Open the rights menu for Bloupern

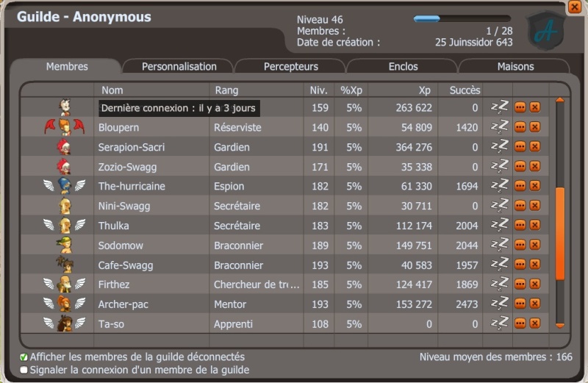520,126
